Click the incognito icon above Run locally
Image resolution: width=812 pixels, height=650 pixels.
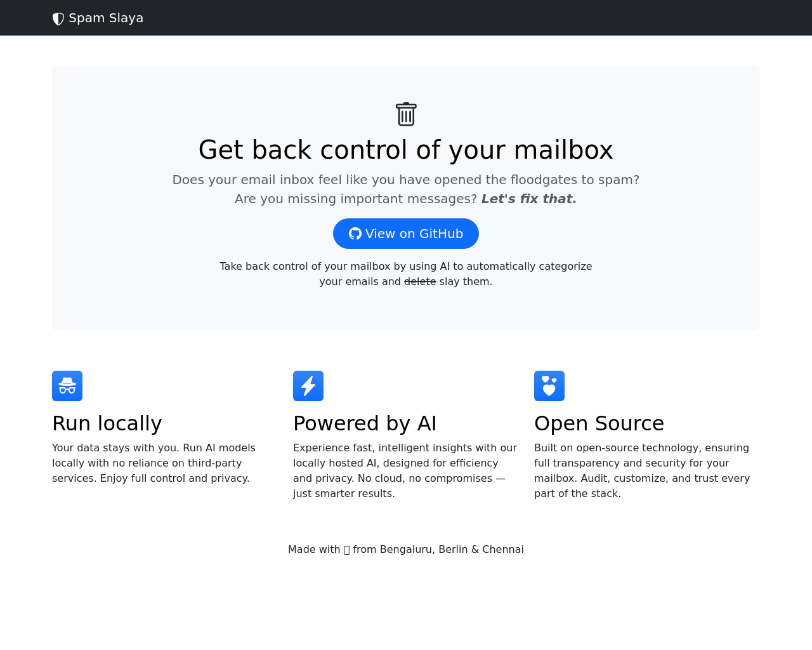(67, 386)
